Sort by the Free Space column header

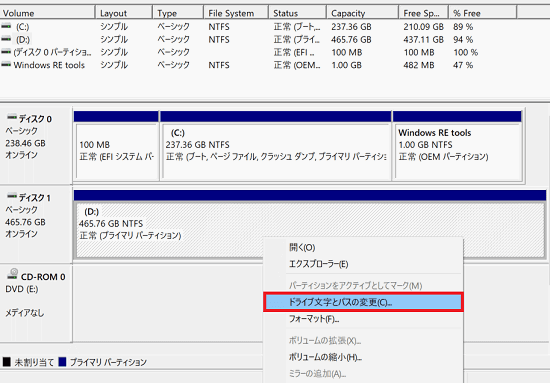(424, 13)
